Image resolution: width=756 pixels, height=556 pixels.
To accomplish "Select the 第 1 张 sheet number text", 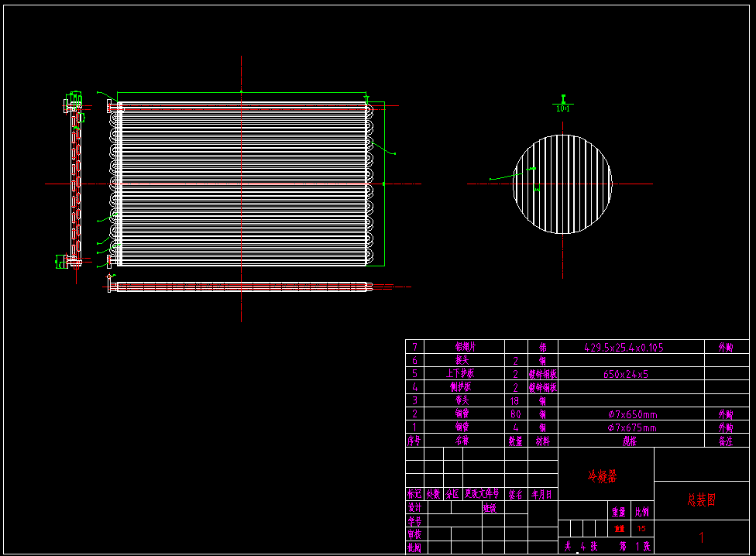I will coord(635,547).
